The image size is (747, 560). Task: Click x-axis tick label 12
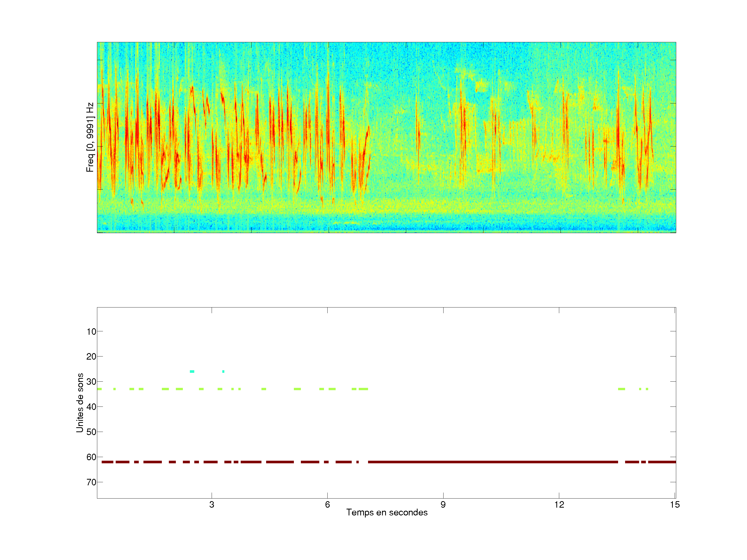pyautogui.click(x=559, y=505)
